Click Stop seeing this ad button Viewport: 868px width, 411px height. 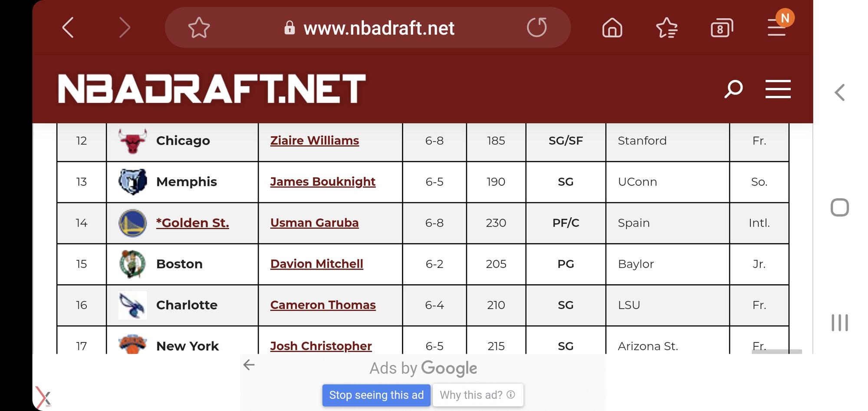pyautogui.click(x=376, y=395)
